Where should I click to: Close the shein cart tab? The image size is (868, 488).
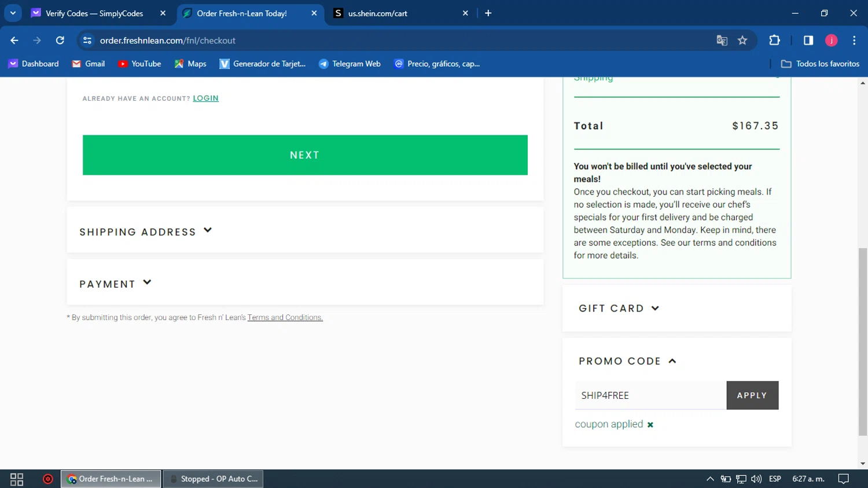[465, 13]
